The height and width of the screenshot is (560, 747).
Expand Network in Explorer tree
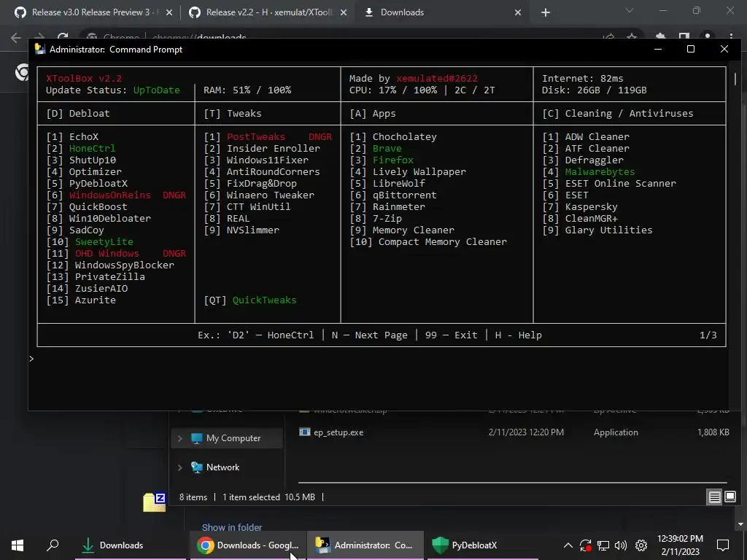[x=179, y=467]
